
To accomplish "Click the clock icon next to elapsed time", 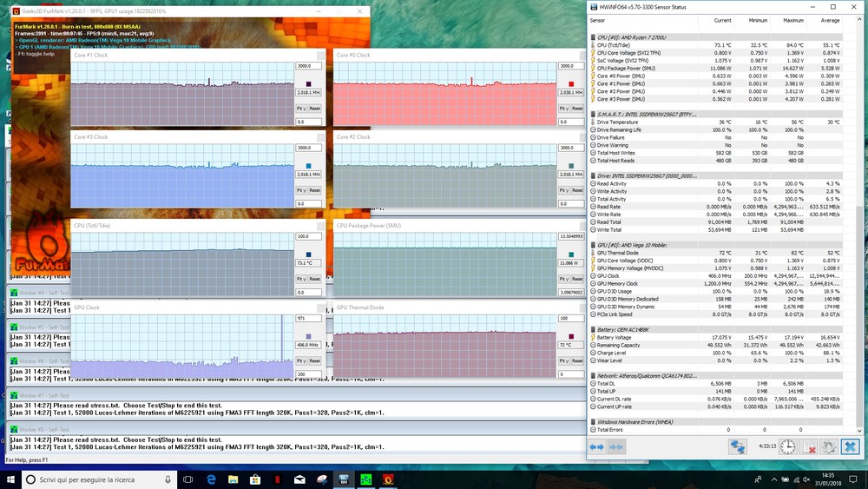I will pos(788,446).
